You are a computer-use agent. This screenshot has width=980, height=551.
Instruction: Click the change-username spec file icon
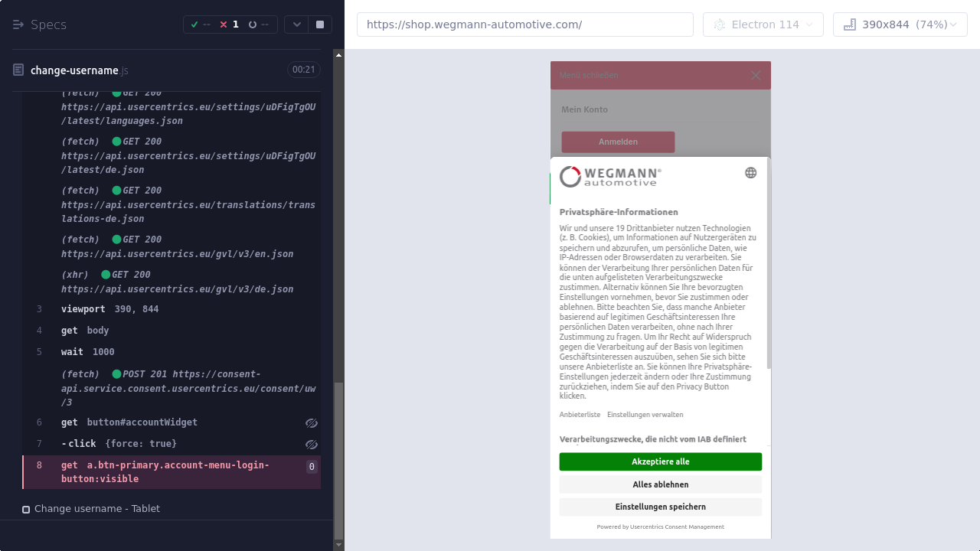(18, 70)
